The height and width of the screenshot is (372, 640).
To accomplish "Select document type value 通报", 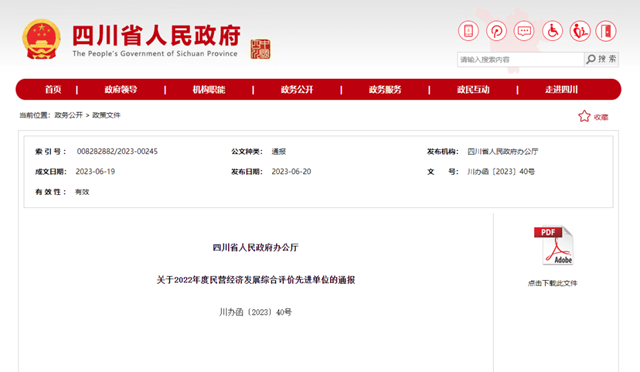I will (279, 151).
